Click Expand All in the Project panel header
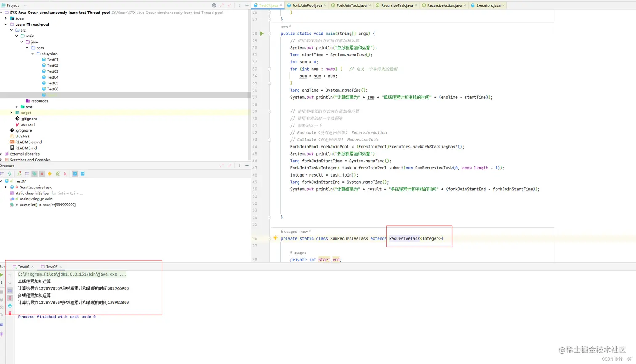 click(x=222, y=5)
